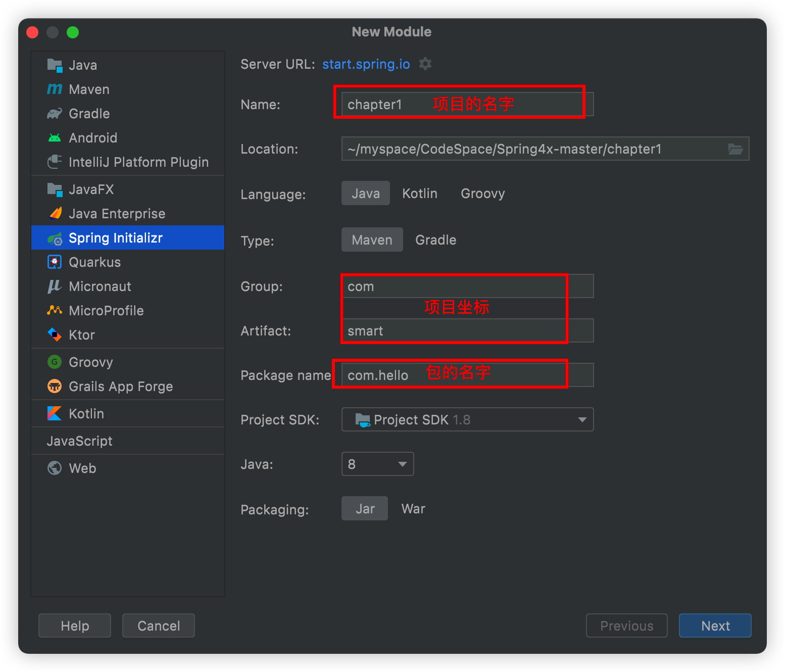Click the Java Enterprise icon
This screenshot has width=785, height=672.
click(x=55, y=214)
